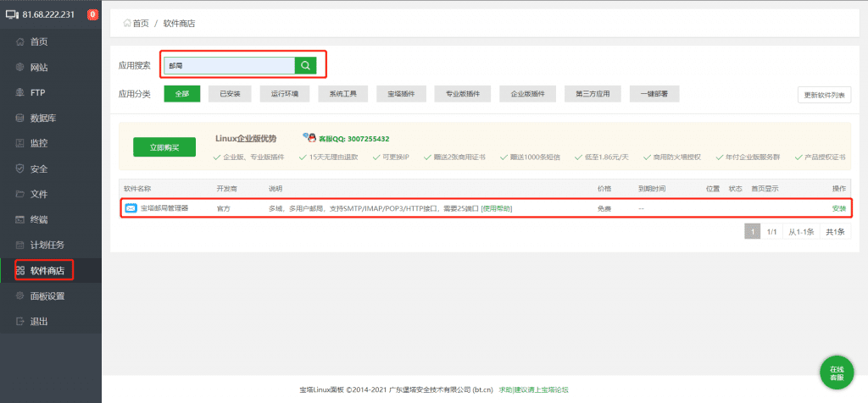868x403 pixels.
Task: Filter by 运行环境 category
Action: click(x=284, y=94)
